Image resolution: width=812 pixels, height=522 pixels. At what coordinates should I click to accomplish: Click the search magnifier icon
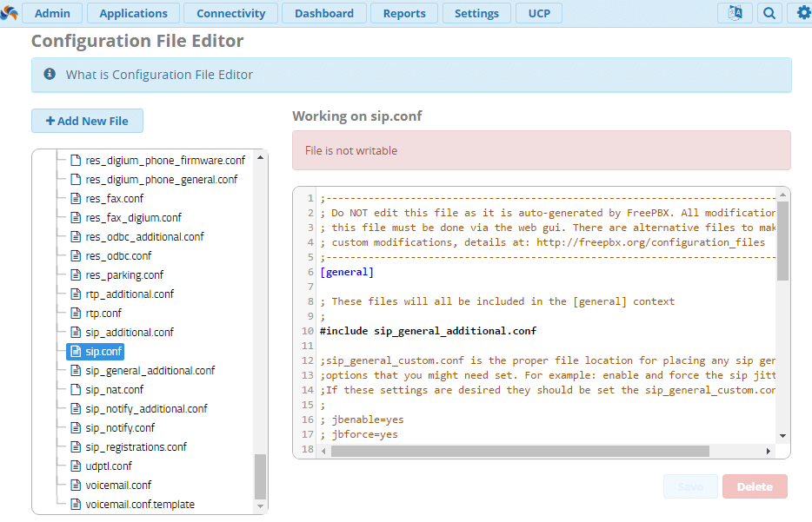(769, 13)
